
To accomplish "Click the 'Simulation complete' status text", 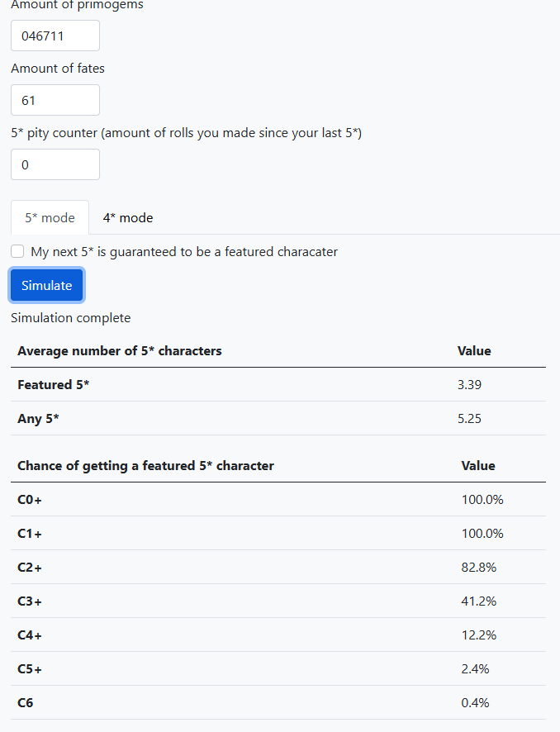I will (70, 318).
